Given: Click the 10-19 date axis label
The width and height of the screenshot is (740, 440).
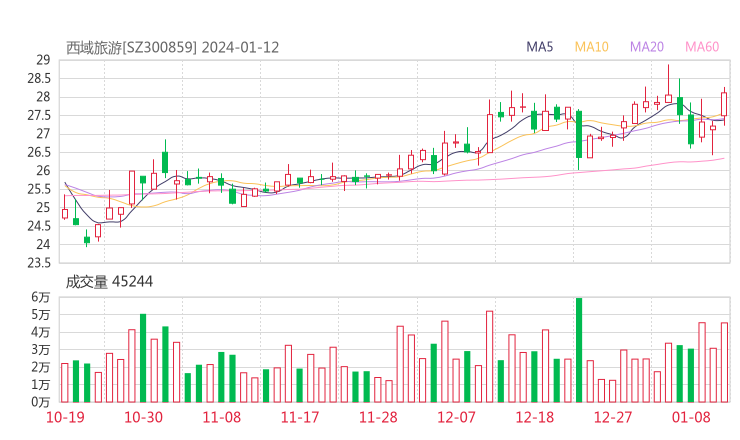Looking at the screenshot, I should click(x=65, y=417).
